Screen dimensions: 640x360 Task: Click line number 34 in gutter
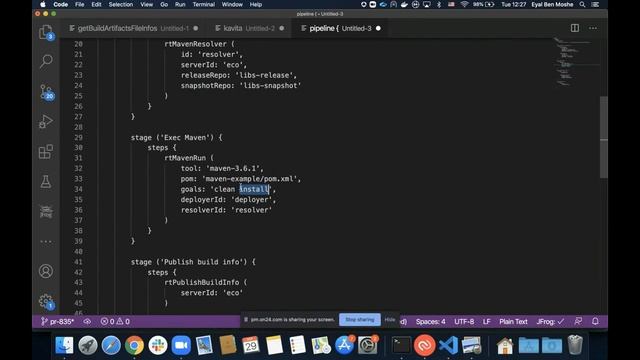tap(78, 189)
